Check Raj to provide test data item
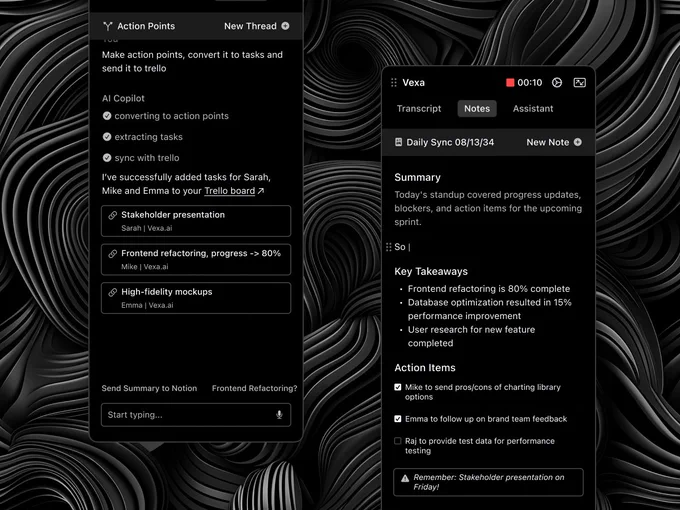680x510 pixels. [x=398, y=441]
